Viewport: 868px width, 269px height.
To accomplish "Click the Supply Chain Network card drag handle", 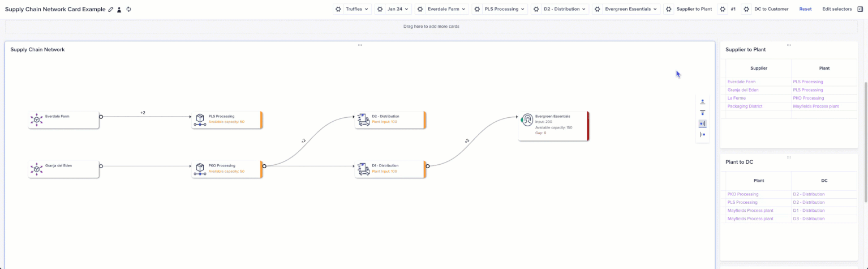I will pos(360,45).
